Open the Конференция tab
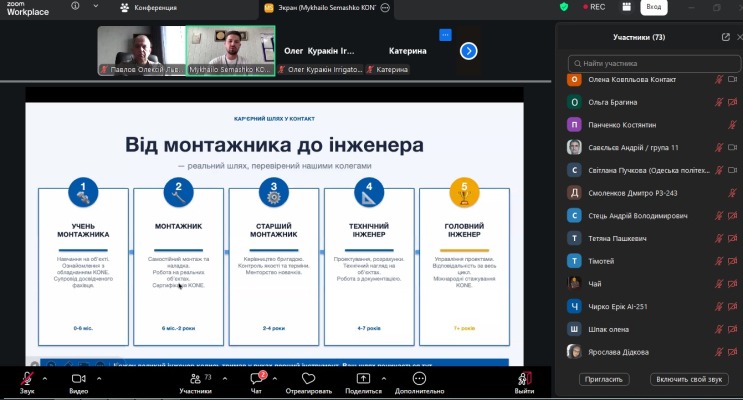743x400 pixels. [149, 8]
